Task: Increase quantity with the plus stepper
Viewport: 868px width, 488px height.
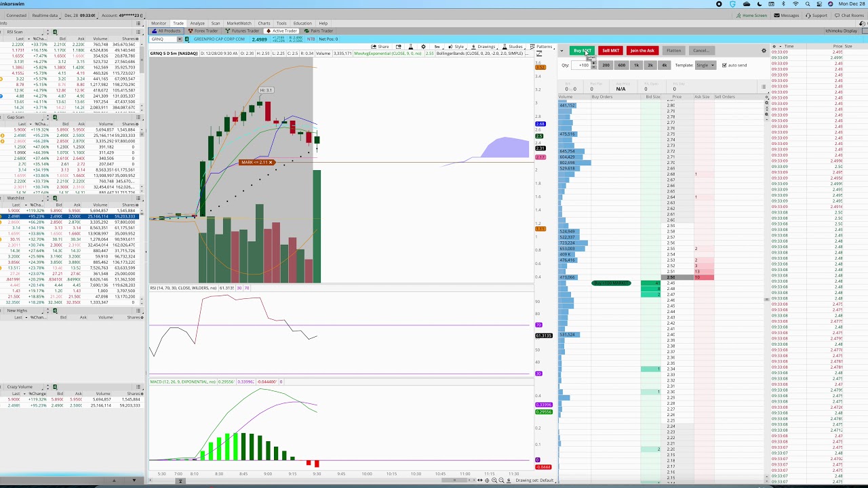Action: [593, 63]
